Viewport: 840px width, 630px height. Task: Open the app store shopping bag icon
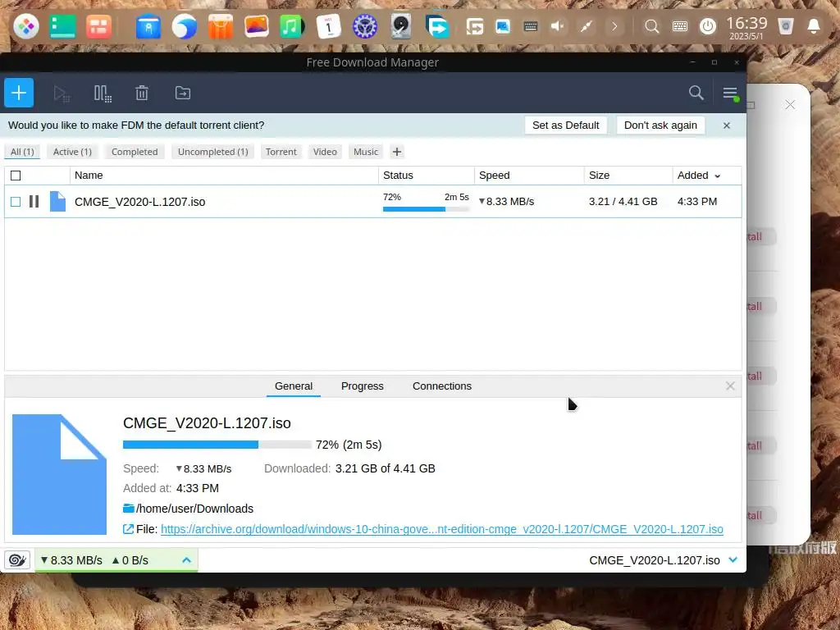(220, 26)
